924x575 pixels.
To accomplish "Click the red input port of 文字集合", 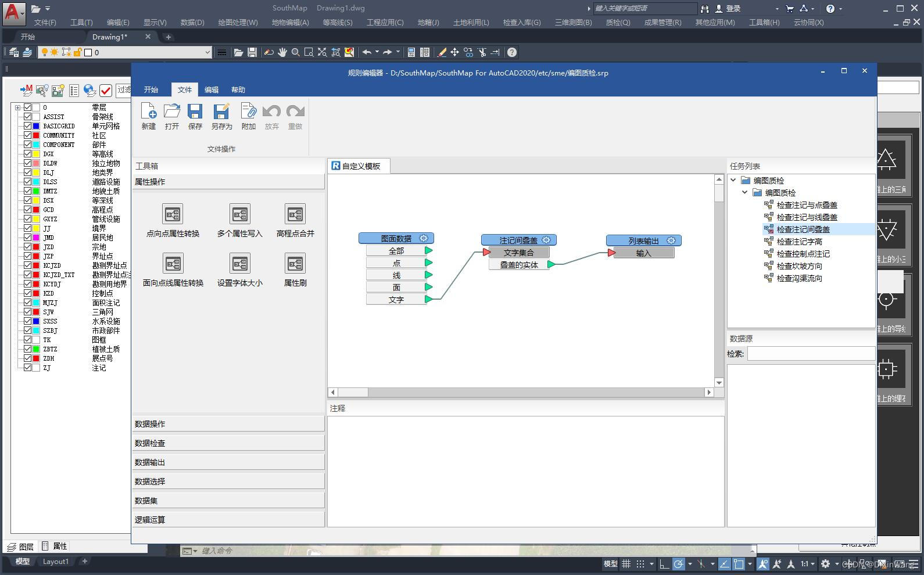I will (x=486, y=252).
